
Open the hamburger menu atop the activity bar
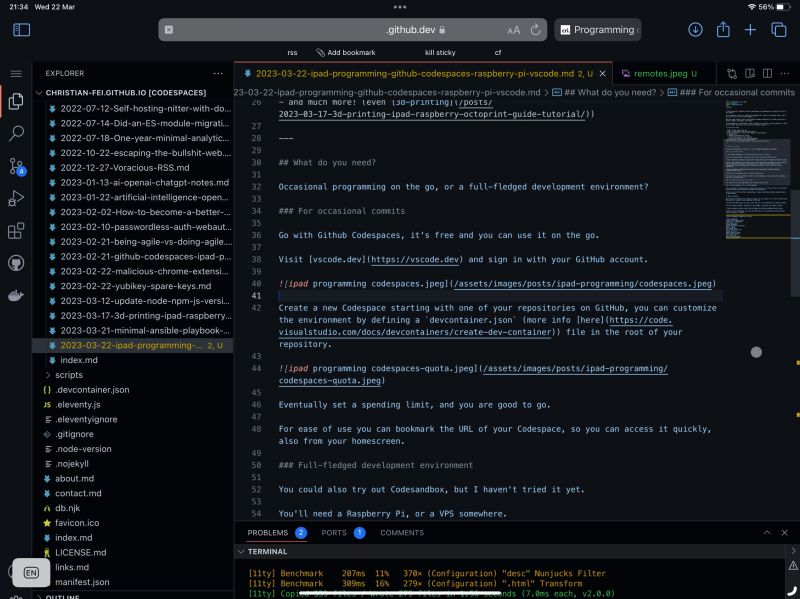pyautogui.click(x=16, y=72)
